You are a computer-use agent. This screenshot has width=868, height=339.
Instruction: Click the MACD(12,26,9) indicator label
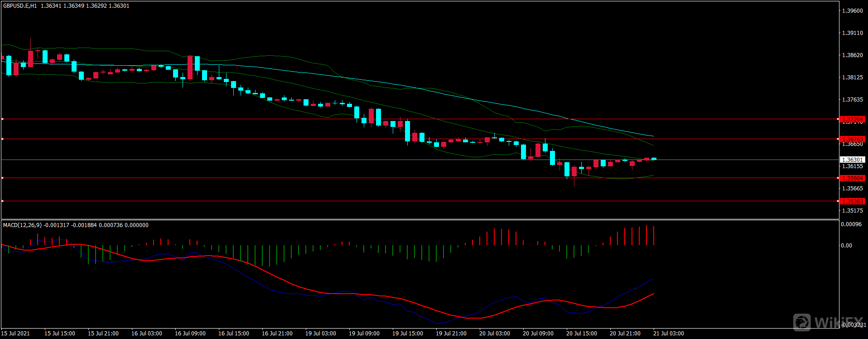pyautogui.click(x=22, y=225)
